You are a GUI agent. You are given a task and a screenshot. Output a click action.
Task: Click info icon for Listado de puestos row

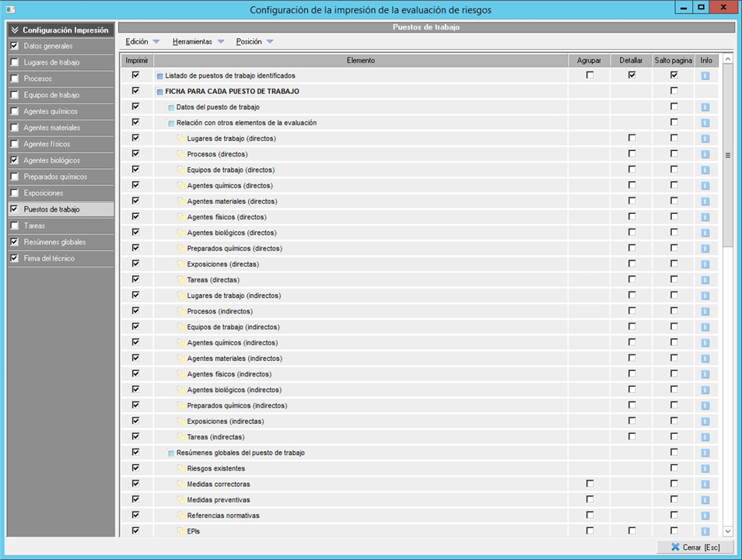(705, 75)
